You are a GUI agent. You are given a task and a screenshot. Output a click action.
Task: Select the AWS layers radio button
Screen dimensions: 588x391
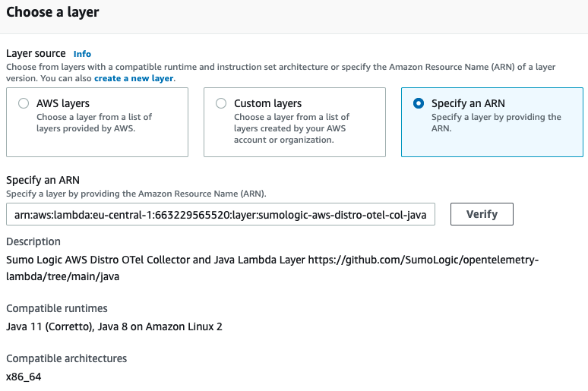pos(24,104)
